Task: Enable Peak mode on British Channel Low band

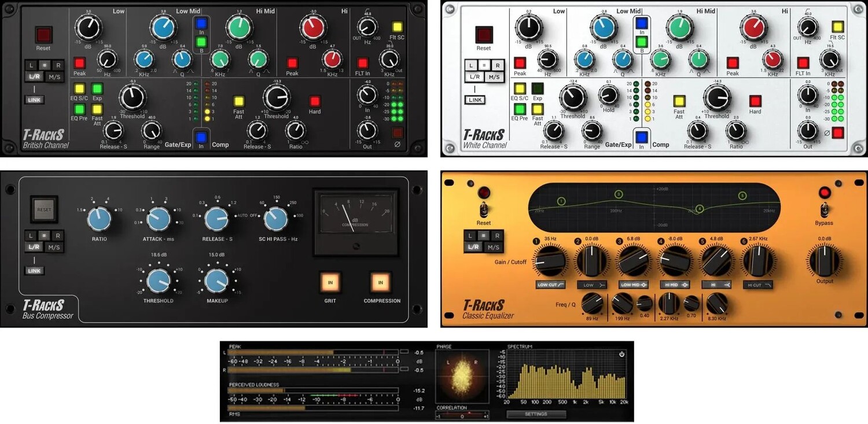Action: [79, 62]
